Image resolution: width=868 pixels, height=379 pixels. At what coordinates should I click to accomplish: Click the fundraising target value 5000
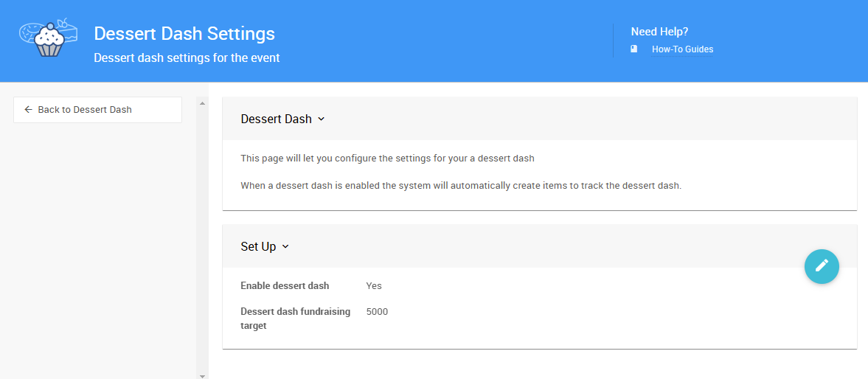click(x=377, y=312)
